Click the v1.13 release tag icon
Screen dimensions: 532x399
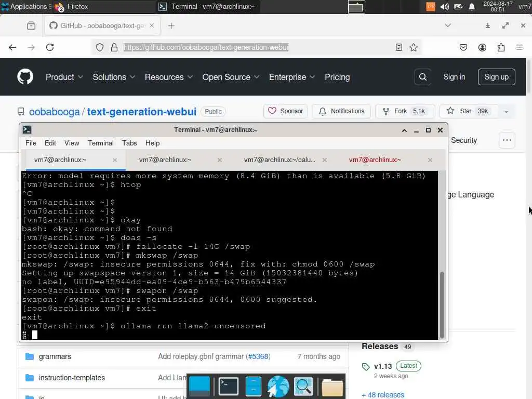coord(366,366)
